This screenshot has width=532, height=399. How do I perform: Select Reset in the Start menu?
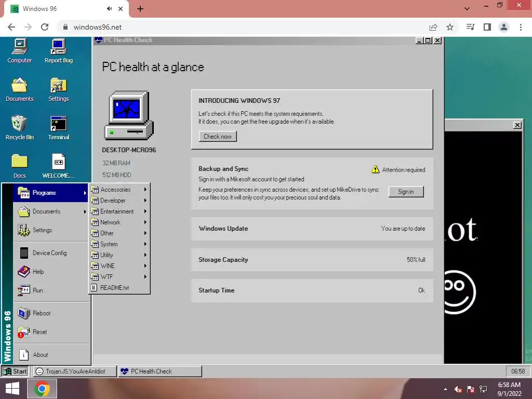pos(50,332)
